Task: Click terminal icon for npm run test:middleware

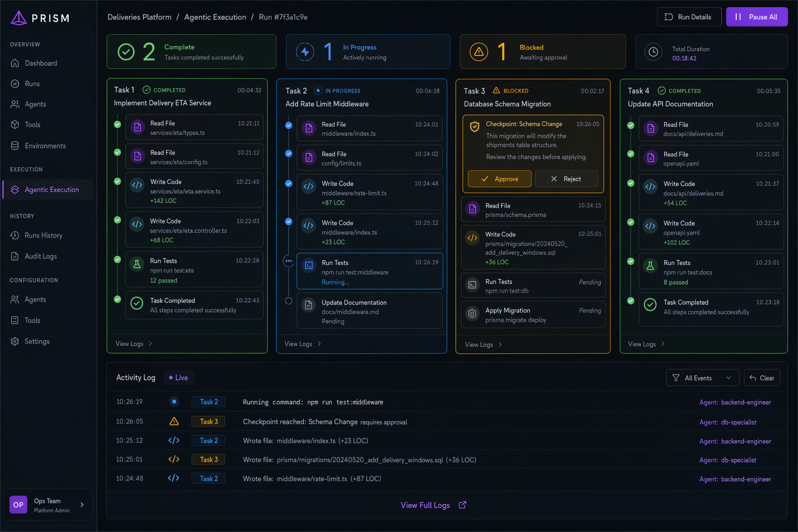Action: pyautogui.click(x=309, y=265)
